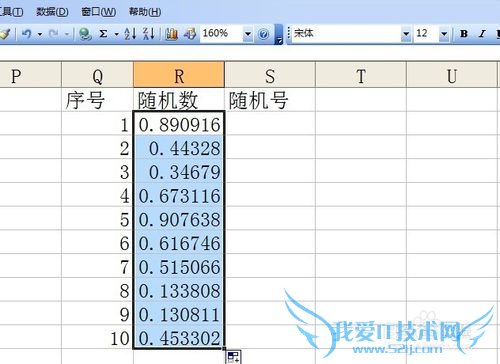Click the font size 12 box
This screenshot has width=500, height=364.
tap(426, 34)
